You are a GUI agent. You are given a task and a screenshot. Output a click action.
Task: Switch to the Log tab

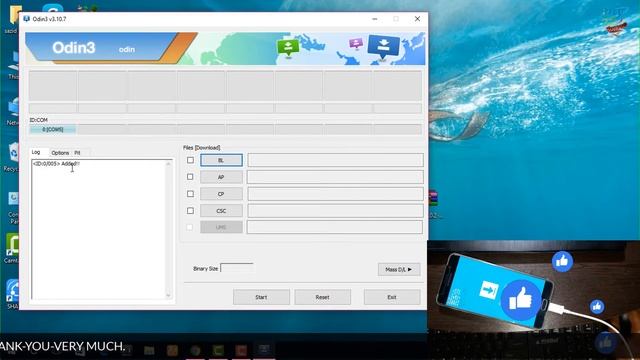(36, 152)
